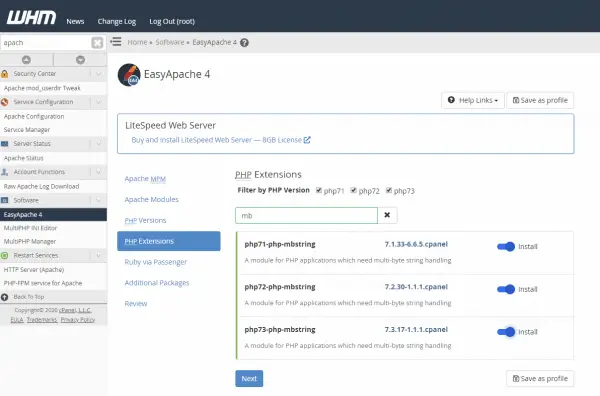This screenshot has width=600, height=396.
Task: Clear the sidebar search box
Action: [97, 42]
